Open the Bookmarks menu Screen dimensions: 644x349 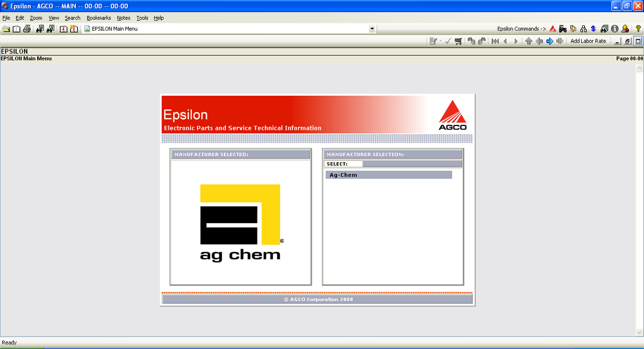tap(99, 18)
